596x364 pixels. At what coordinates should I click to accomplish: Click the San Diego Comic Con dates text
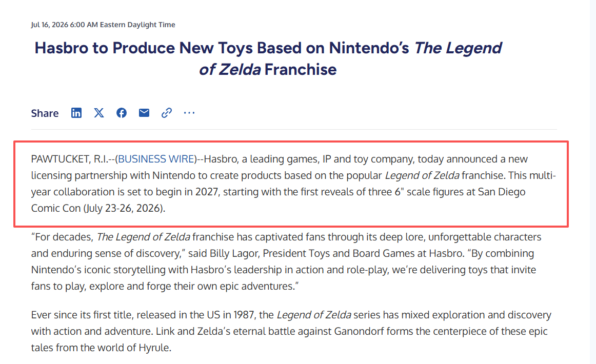coord(124,208)
